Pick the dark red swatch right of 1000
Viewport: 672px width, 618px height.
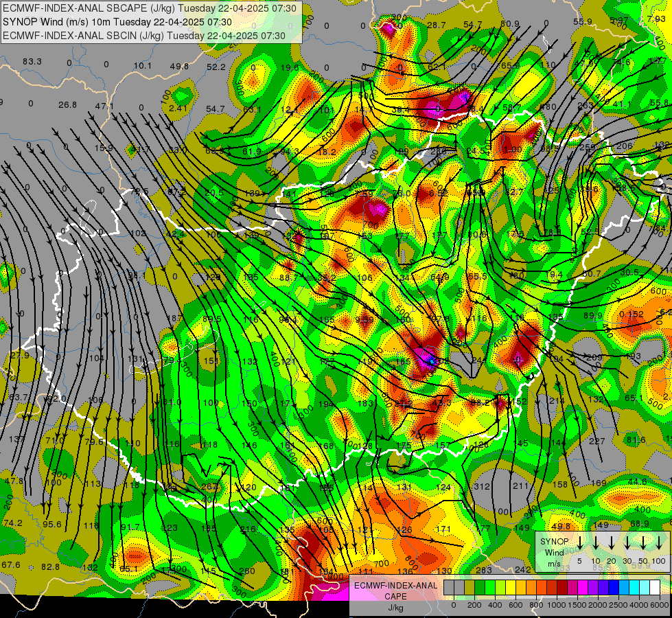click(x=562, y=588)
